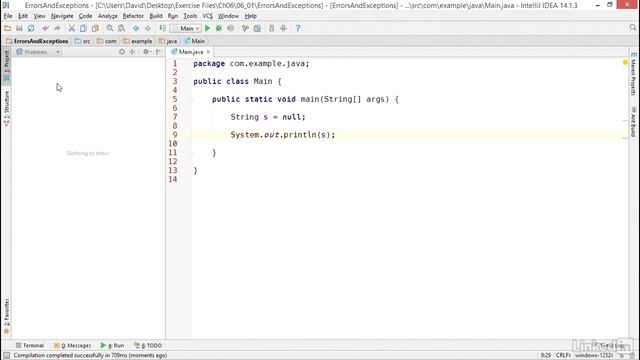
Task: Open Settings via the wrench toolbar icon
Action: [x=245, y=28]
